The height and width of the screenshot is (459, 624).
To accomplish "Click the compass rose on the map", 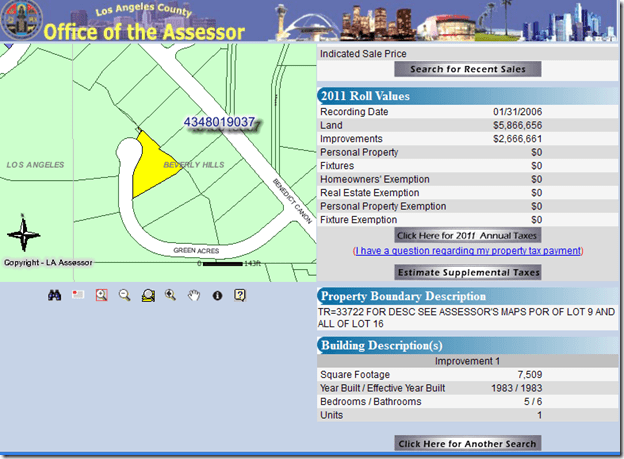I will click(x=22, y=236).
